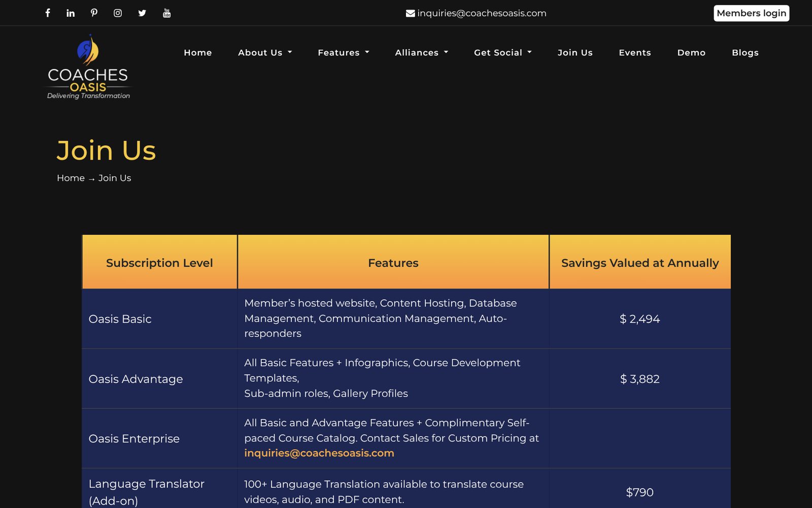Click the inquiries email link in Enterprise row
This screenshot has height=508, width=812.
[x=319, y=453]
